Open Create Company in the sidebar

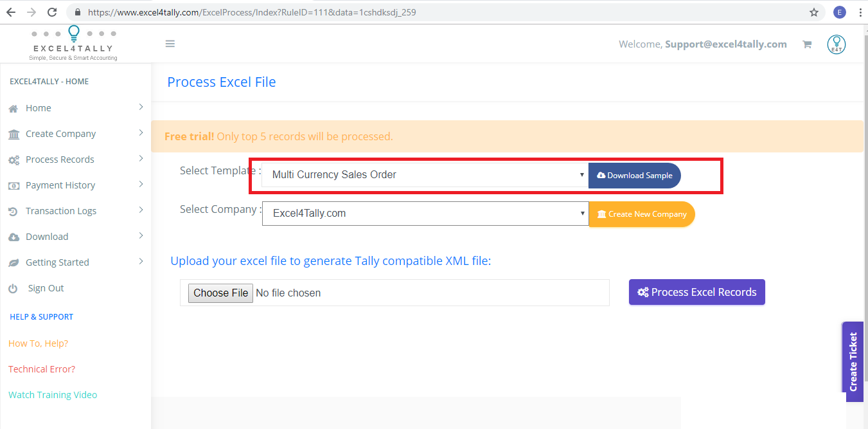[x=61, y=134]
